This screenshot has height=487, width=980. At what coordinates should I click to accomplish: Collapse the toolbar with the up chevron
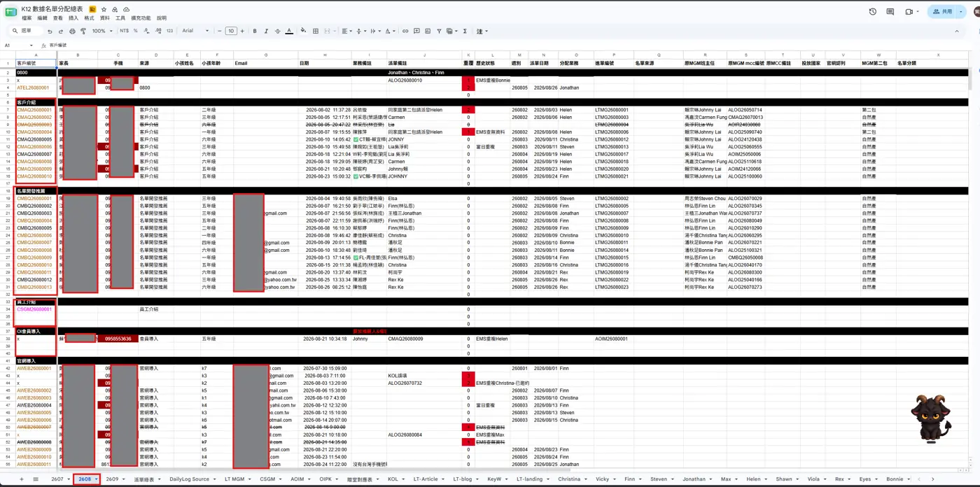pos(957,31)
